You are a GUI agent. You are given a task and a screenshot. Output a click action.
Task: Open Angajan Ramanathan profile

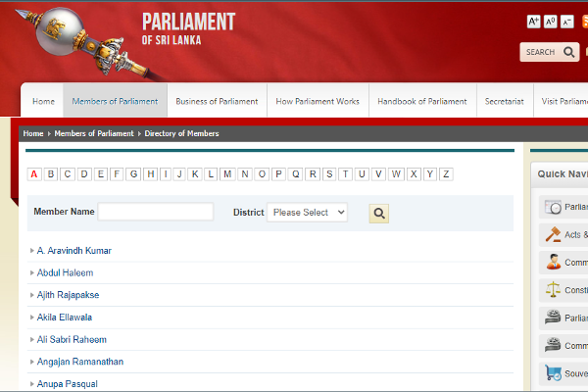(x=80, y=362)
